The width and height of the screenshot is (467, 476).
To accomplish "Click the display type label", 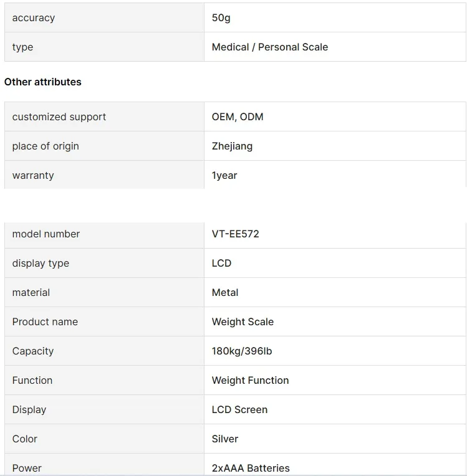I will (41, 263).
